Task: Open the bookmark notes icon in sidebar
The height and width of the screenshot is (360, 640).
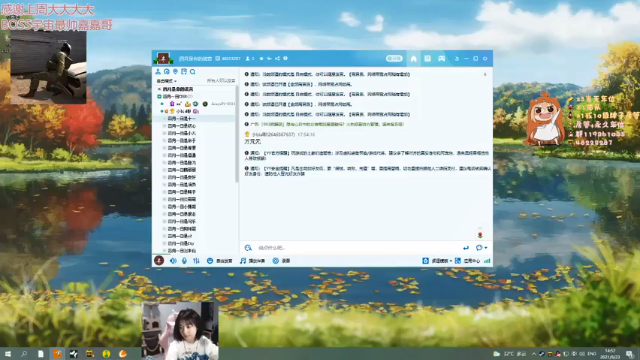Action: tap(184, 71)
